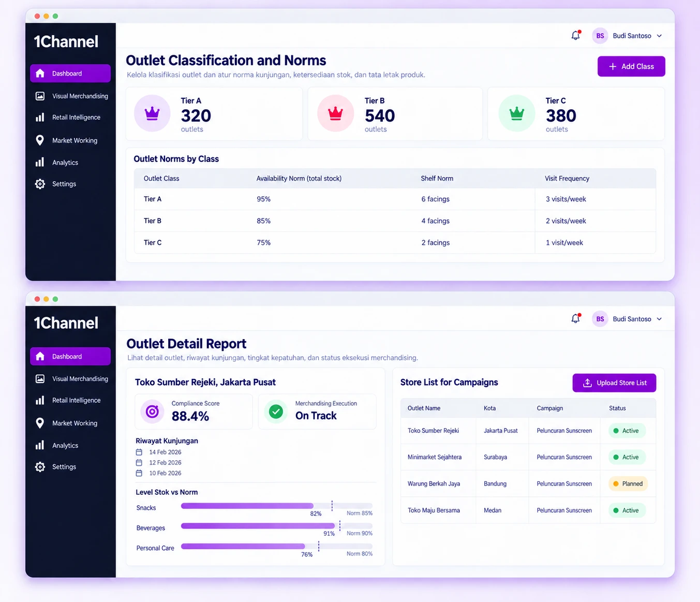The height and width of the screenshot is (602, 700).
Task: Click Campaign column header in store list
Action: pyautogui.click(x=549, y=408)
